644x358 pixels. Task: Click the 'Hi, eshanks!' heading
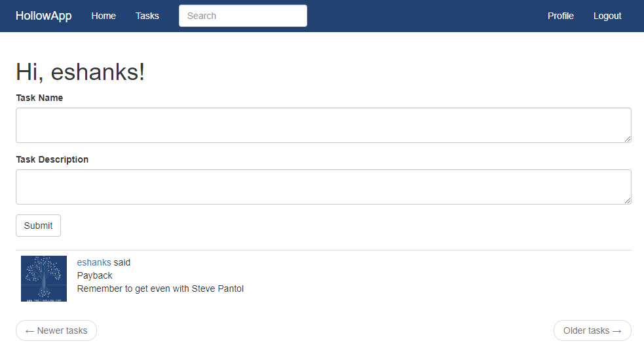[x=80, y=71]
